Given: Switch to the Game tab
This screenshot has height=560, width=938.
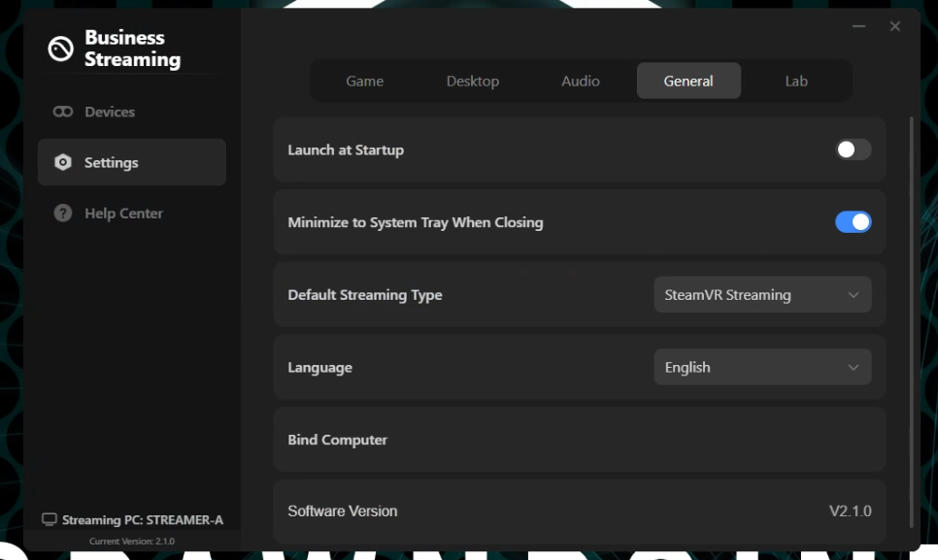Looking at the screenshot, I should point(365,82).
